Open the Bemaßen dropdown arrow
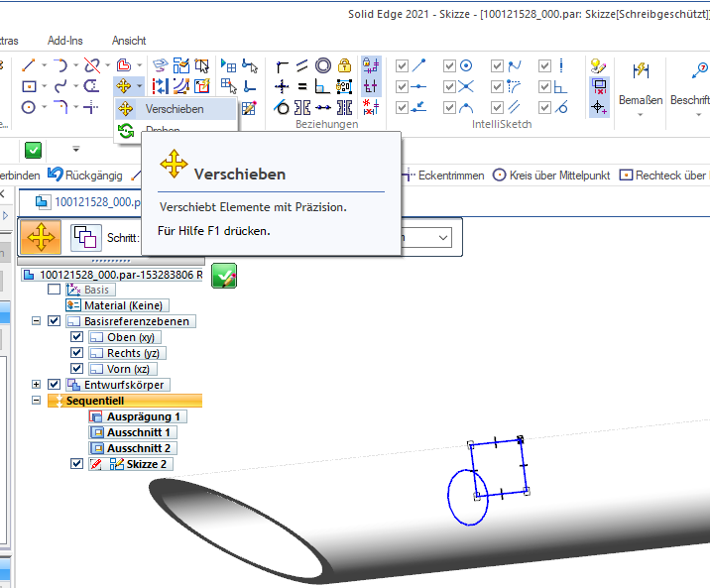710x588 pixels. pos(641,115)
